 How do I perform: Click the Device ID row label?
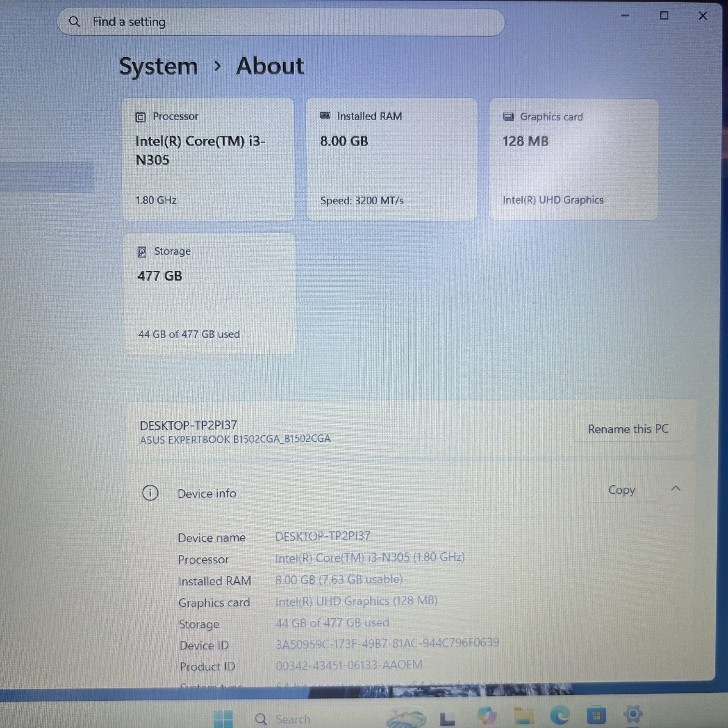click(x=204, y=645)
